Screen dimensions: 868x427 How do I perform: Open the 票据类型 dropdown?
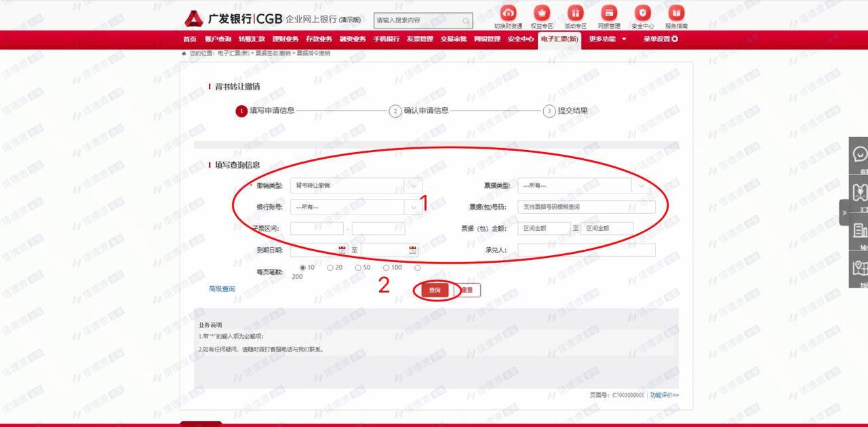point(642,185)
